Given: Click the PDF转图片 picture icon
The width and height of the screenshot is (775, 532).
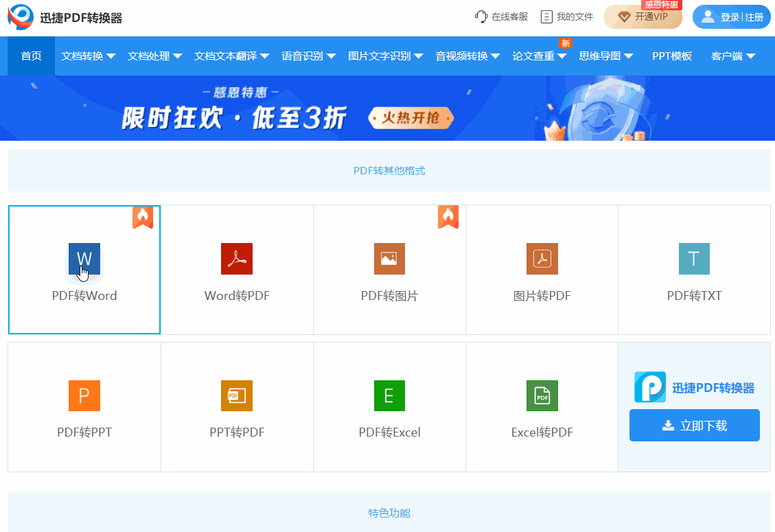Looking at the screenshot, I should (389, 259).
